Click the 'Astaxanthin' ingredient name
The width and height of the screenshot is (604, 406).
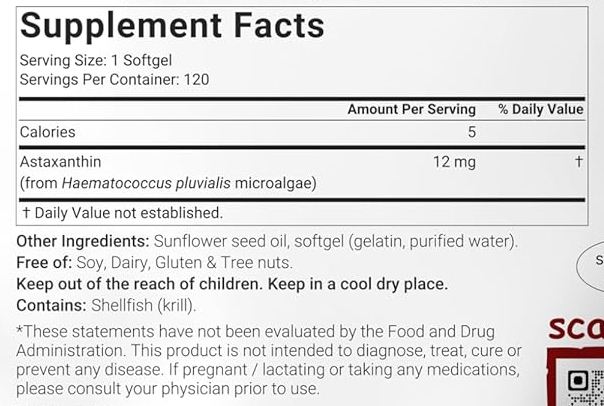coord(60,161)
